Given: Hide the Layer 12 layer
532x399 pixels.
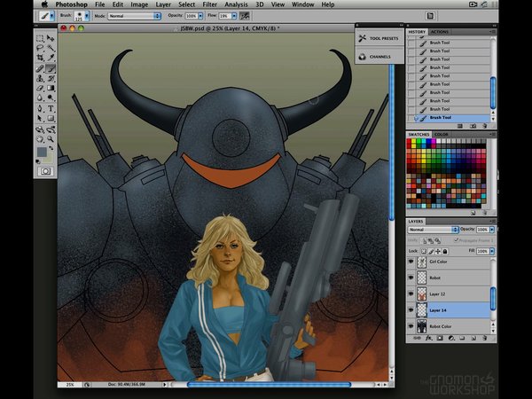Looking at the screenshot, I should click(x=411, y=294).
